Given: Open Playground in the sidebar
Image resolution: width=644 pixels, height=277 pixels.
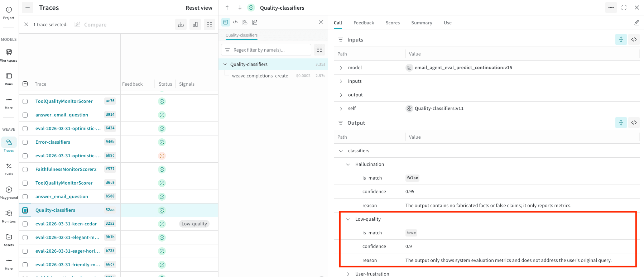Looking at the screenshot, I should 9,193.
